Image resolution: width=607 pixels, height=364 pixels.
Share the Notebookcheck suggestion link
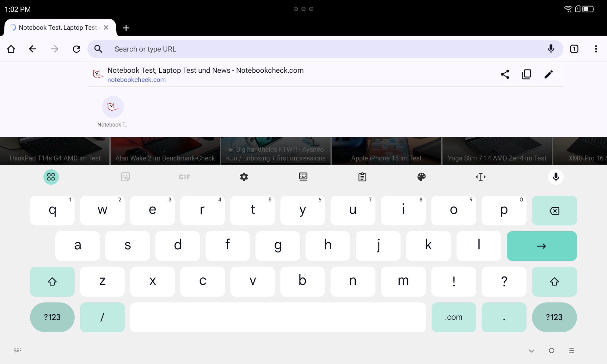[x=505, y=74]
